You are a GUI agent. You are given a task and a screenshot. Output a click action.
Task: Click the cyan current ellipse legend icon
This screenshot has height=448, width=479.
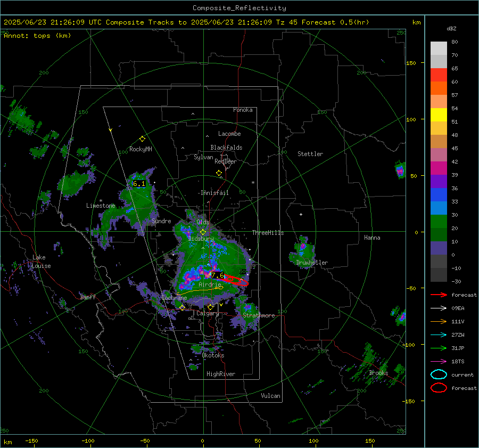point(439,374)
